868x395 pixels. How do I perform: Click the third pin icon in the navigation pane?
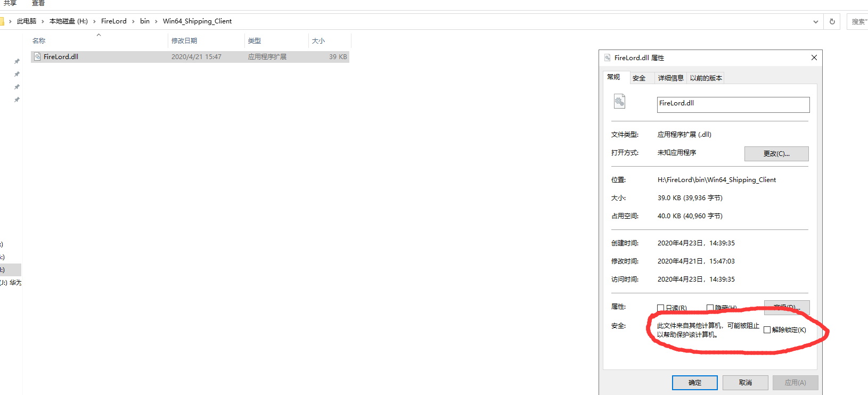17,87
